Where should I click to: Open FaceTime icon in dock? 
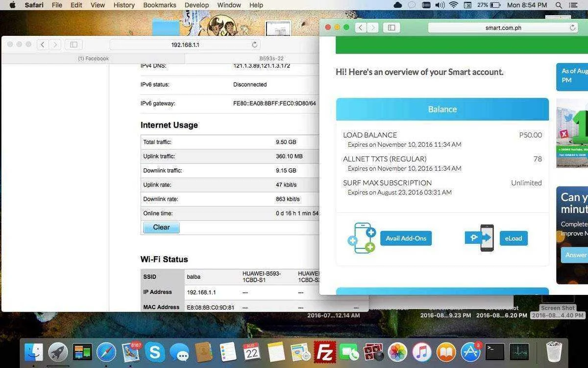(x=349, y=352)
